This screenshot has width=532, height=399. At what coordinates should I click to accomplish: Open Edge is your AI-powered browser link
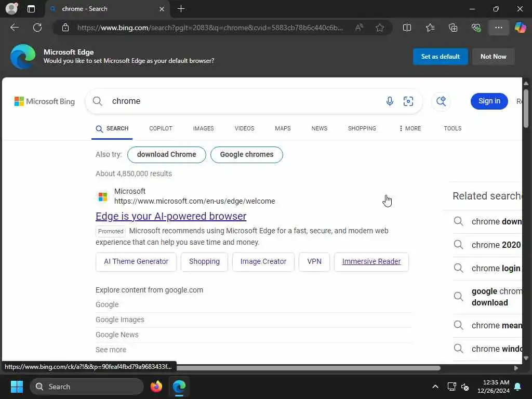(171, 216)
